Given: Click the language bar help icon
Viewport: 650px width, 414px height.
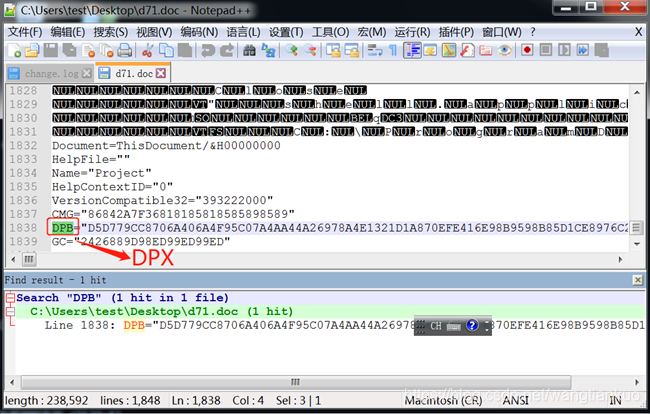Looking at the screenshot, I should [x=472, y=326].
